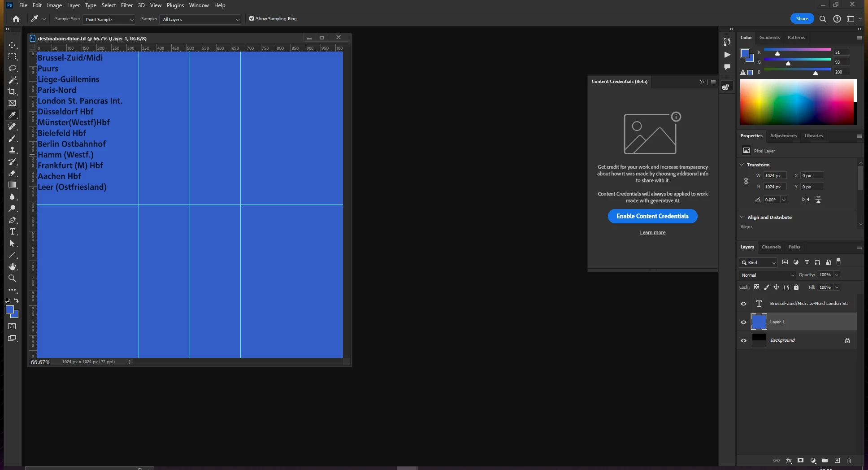Switch to the Gradients tab

pos(769,38)
